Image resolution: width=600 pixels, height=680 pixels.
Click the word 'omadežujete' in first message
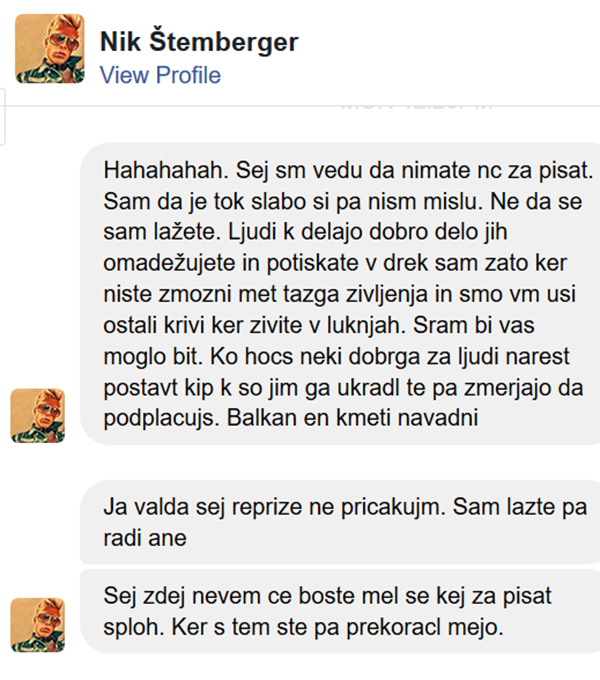(169, 264)
